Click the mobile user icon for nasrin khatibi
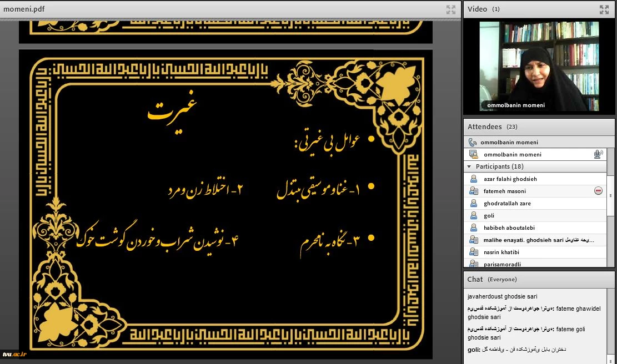The image size is (617, 364). 474,252
